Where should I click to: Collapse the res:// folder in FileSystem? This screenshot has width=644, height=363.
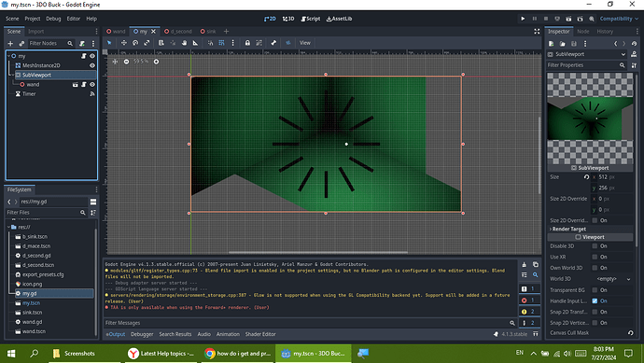point(8,227)
